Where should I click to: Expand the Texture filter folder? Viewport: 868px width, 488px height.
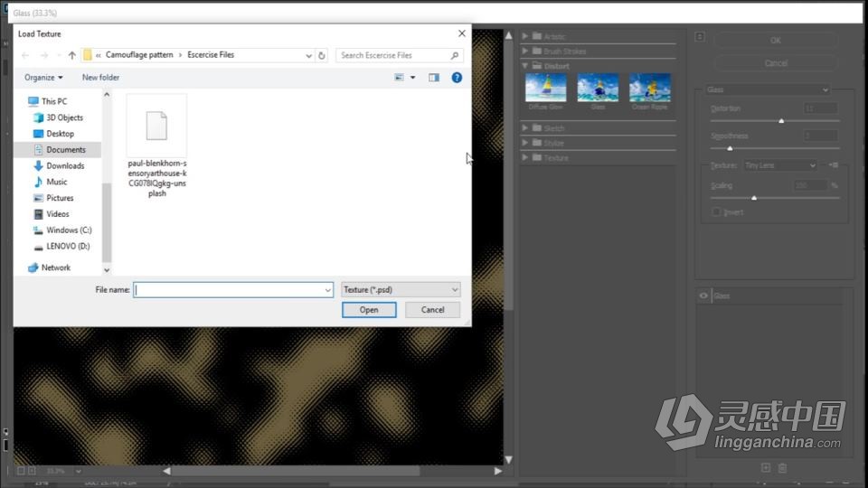[524, 157]
